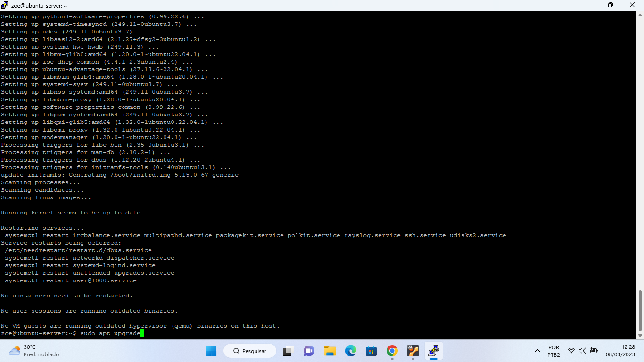The image size is (644, 362).
Task: Restore down the PuTTY window
Action: tap(611, 5)
